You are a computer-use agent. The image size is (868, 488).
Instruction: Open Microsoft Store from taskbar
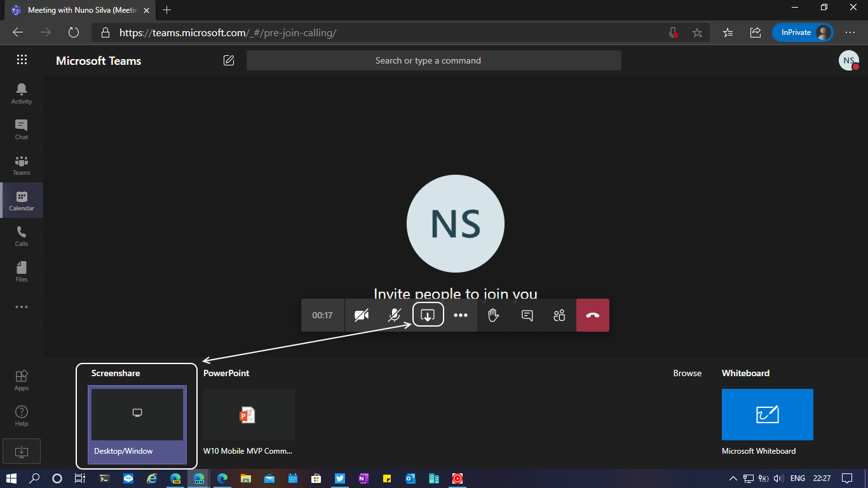coord(316,478)
